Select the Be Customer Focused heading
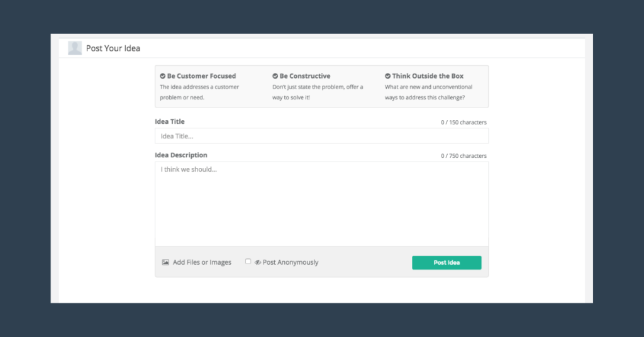644x337 pixels. pos(201,76)
